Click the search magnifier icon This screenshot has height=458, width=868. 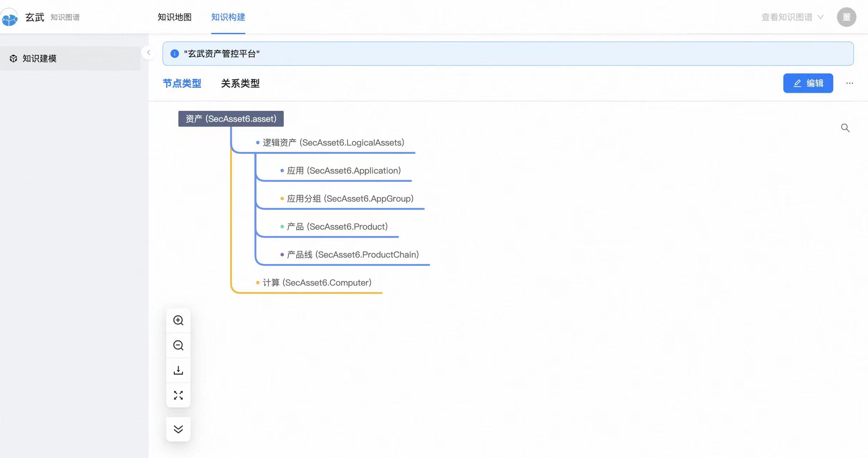pos(845,128)
